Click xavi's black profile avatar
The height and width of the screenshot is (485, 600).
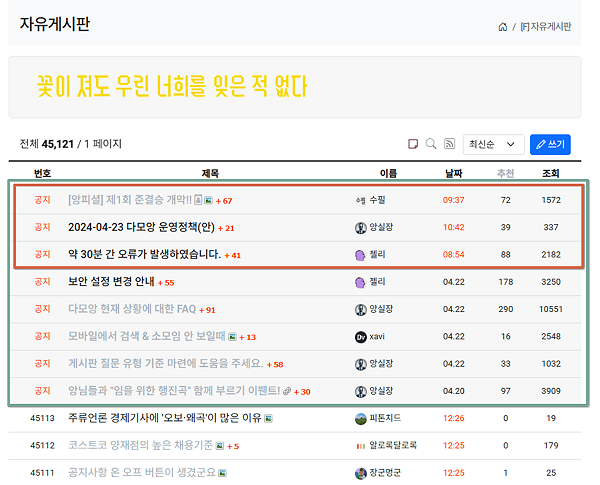click(x=360, y=337)
